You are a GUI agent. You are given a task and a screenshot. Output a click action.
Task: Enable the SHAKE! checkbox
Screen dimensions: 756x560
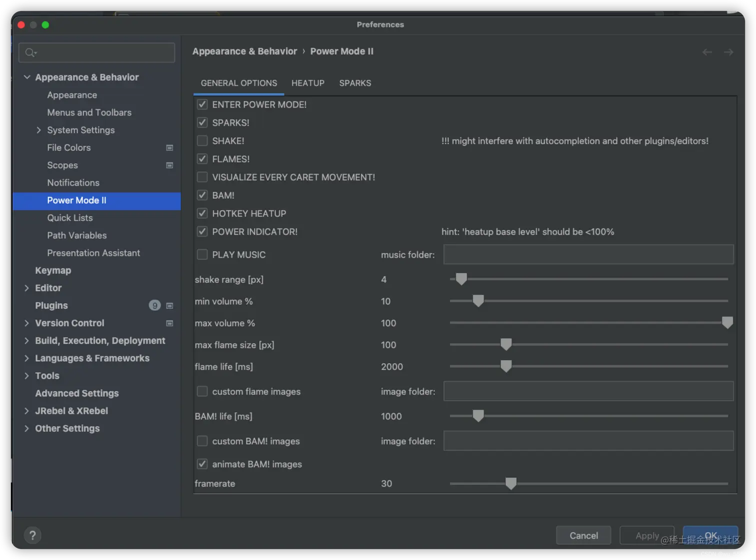click(202, 141)
